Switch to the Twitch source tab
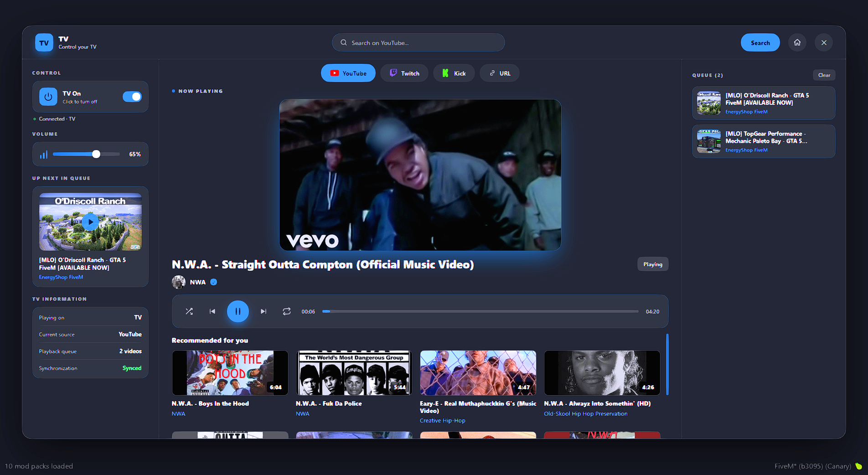Image resolution: width=868 pixels, height=475 pixels. pyautogui.click(x=404, y=73)
